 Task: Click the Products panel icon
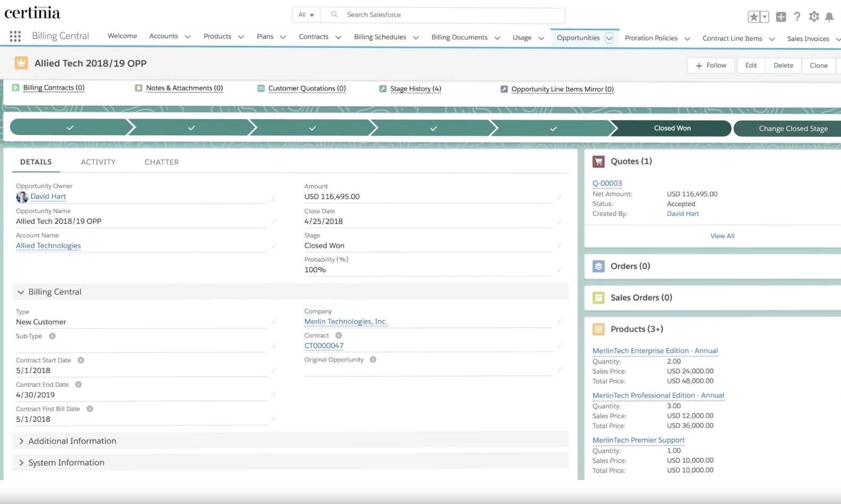(599, 329)
